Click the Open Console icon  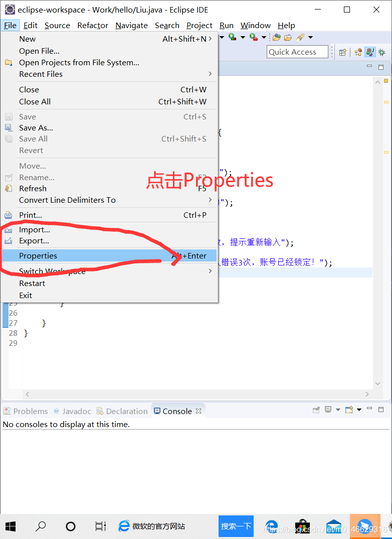click(x=349, y=410)
